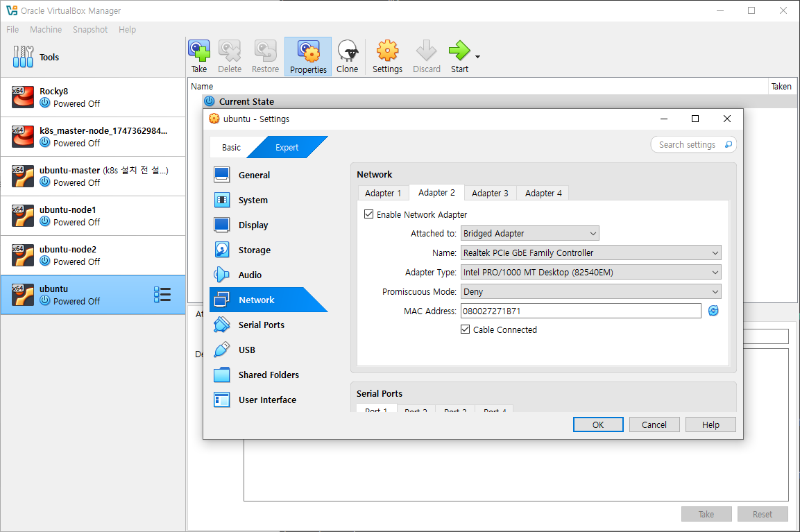
Task: Click the search magnifier in settings
Action: (728, 145)
